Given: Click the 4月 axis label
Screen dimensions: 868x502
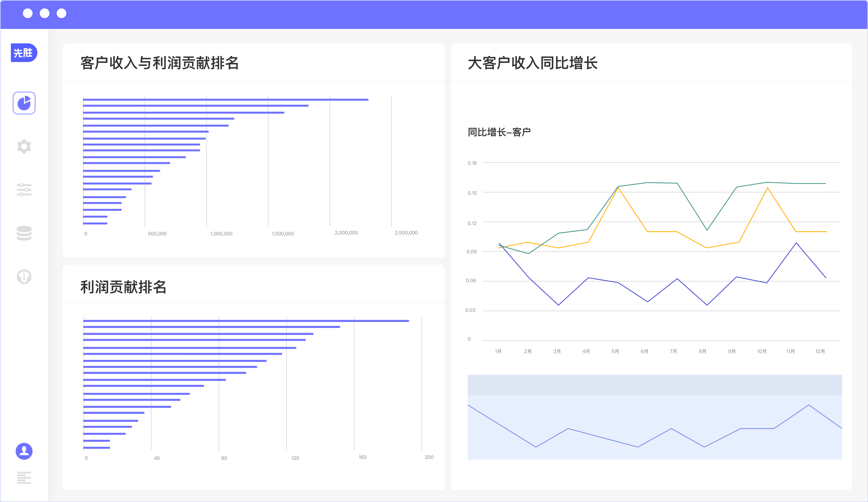Looking at the screenshot, I should point(586,351).
